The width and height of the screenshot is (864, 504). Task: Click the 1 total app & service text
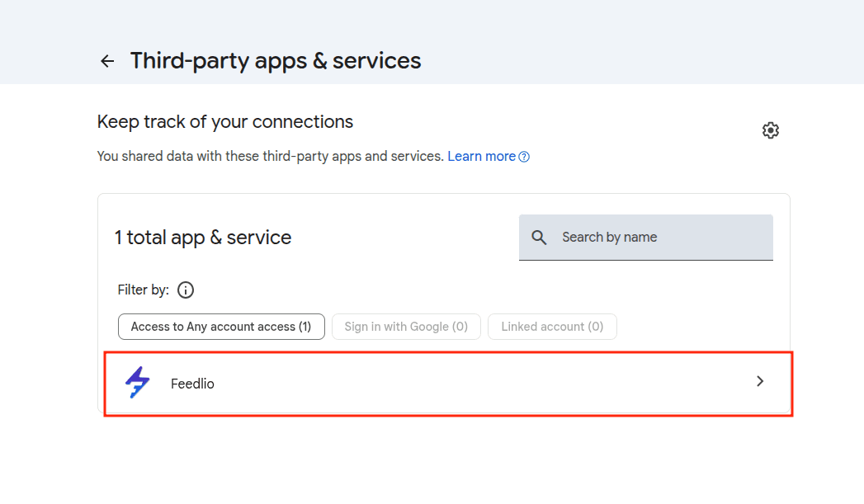coord(203,238)
